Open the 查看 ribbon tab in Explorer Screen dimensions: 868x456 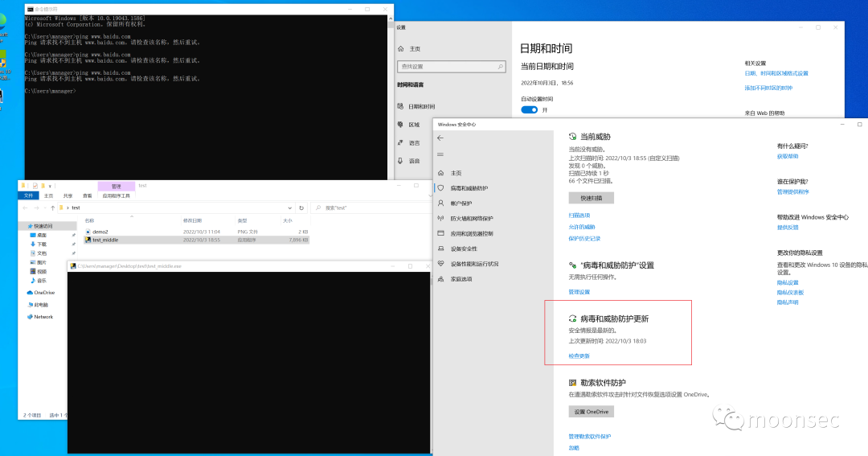click(88, 195)
